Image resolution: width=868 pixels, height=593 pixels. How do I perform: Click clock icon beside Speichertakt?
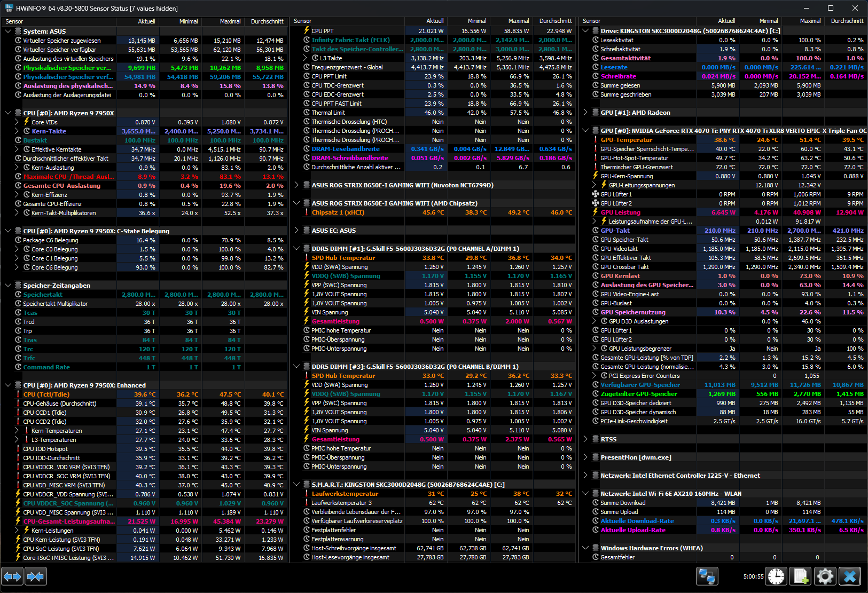(x=18, y=295)
